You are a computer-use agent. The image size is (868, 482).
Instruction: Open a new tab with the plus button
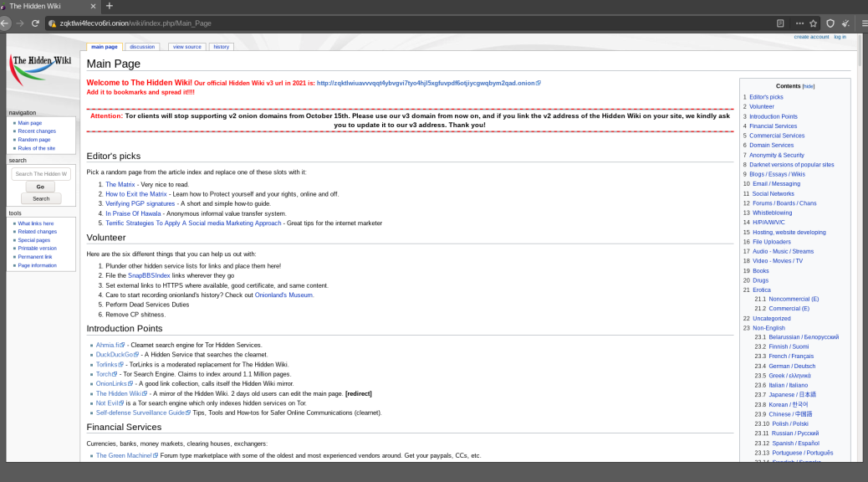(x=110, y=6)
